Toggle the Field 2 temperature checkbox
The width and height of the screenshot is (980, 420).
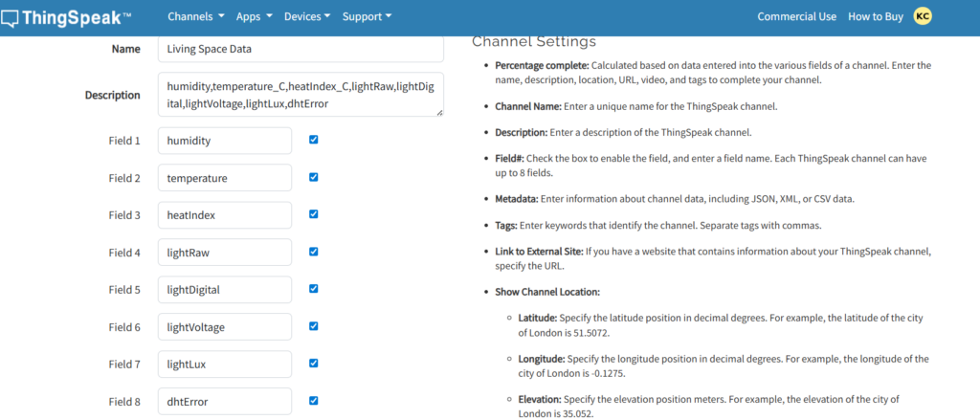tap(314, 177)
